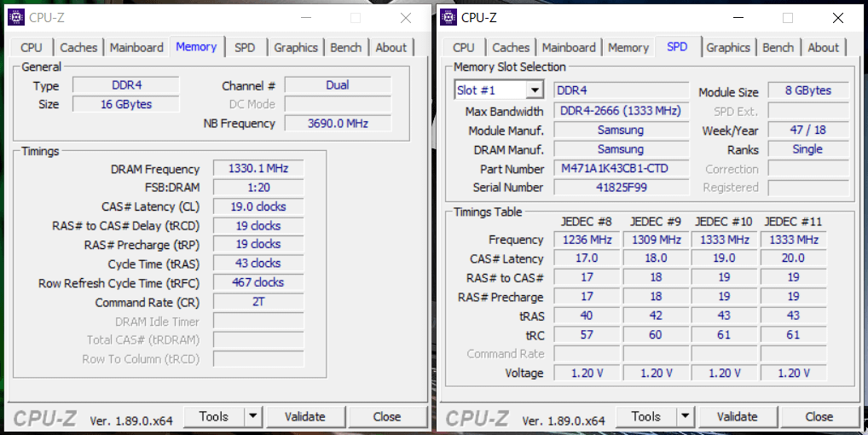Click Close button in left window
Viewport: 868px width, 435px height.
(x=387, y=416)
